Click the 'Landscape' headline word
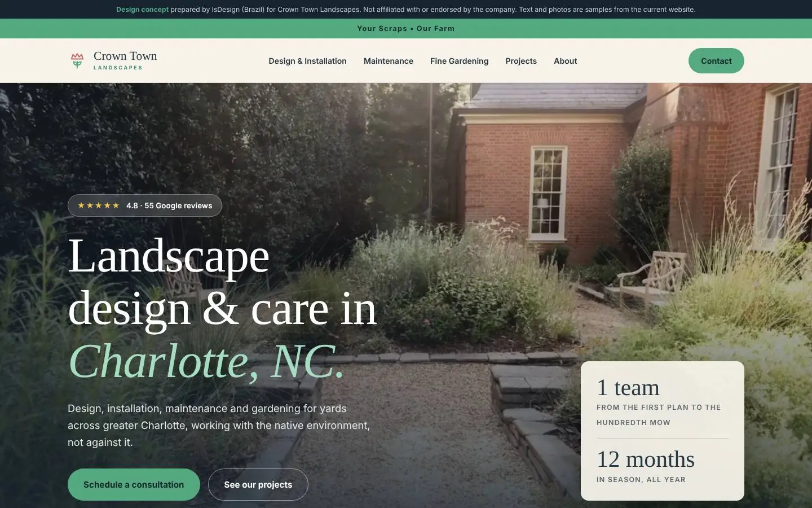Image resolution: width=812 pixels, height=508 pixels. [169, 257]
